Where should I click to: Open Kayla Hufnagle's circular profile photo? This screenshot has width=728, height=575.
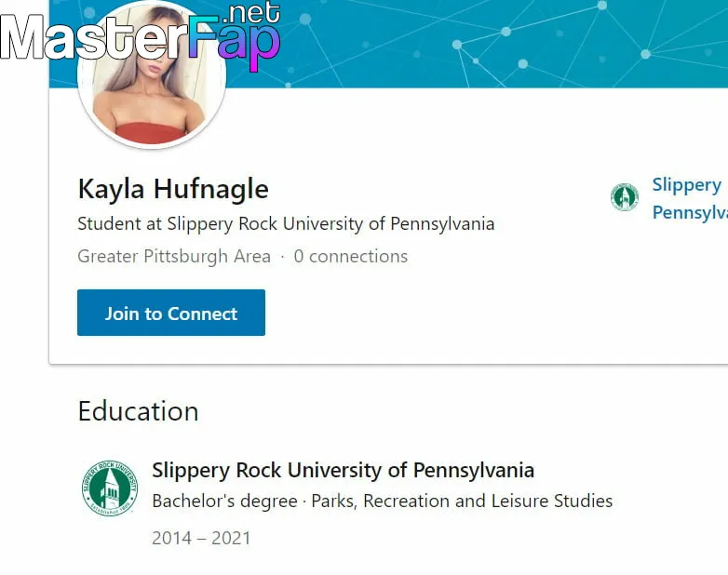[x=152, y=74]
